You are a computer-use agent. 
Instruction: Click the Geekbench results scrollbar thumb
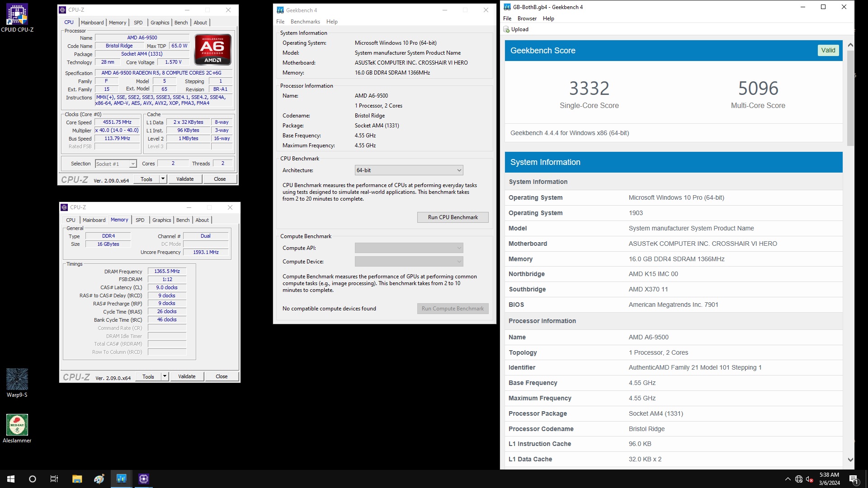click(850, 98)
